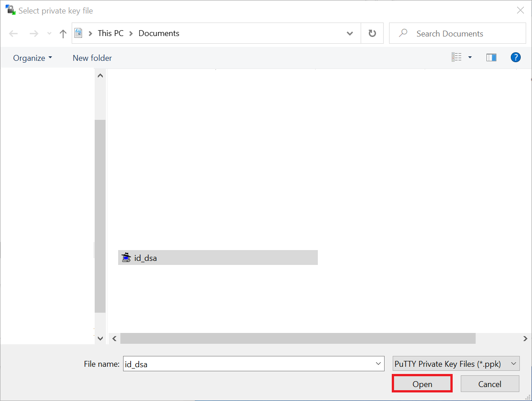532x401 pixels.
Task: Go up one folder level
Action: pyautogui.click(x=63, y=34)
